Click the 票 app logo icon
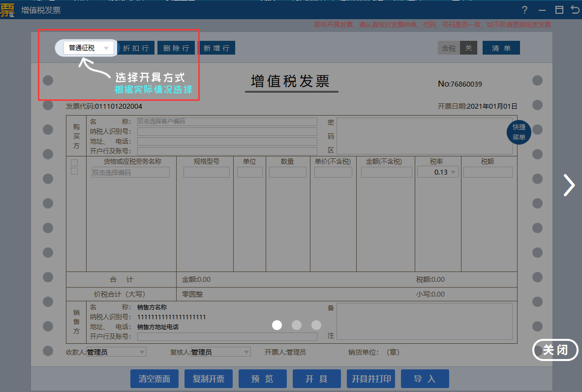This screenshot has height=392, width=582. click(7, 10)
